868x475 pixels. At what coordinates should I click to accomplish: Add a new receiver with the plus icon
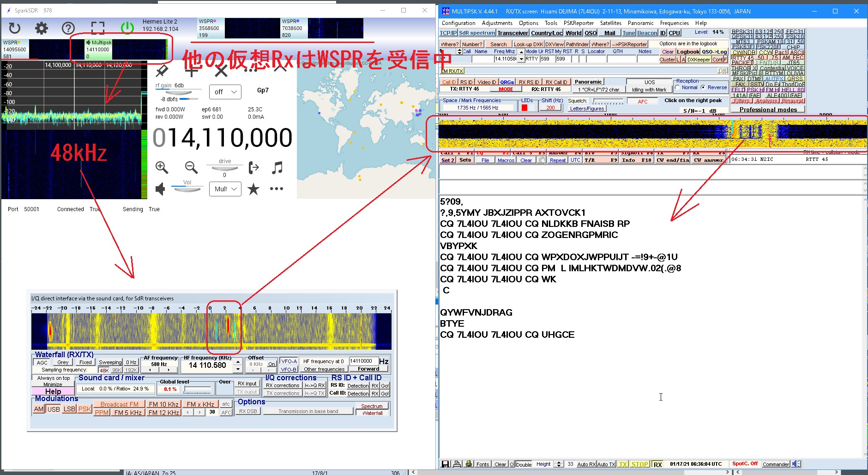tap(193, 70)
